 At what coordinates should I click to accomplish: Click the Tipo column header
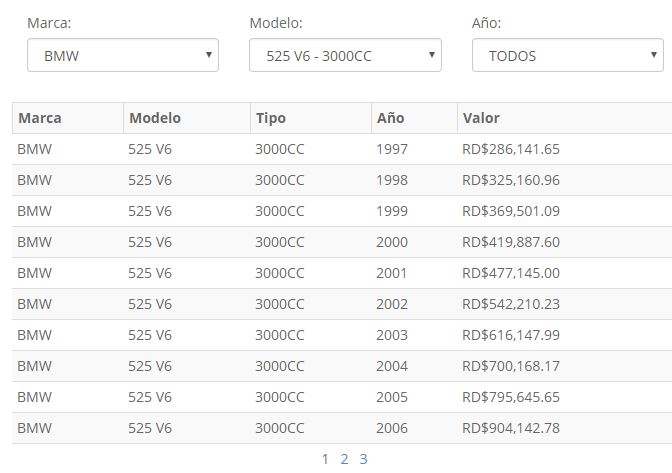270,118
